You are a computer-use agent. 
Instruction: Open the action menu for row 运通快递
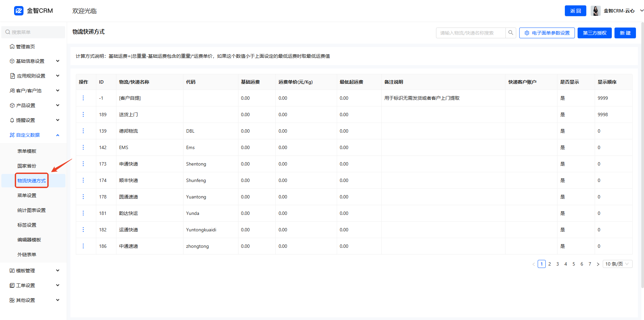coord(83,230)
